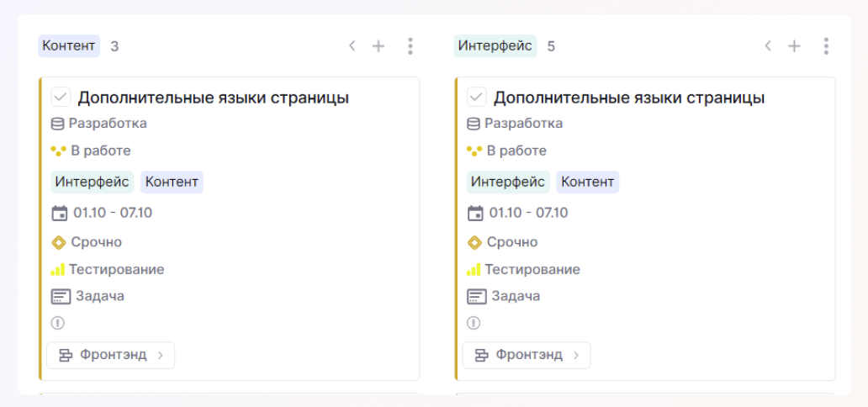Screen dimensions: 868x407
Task: Select Контент column header label
Action: point(69,45)
